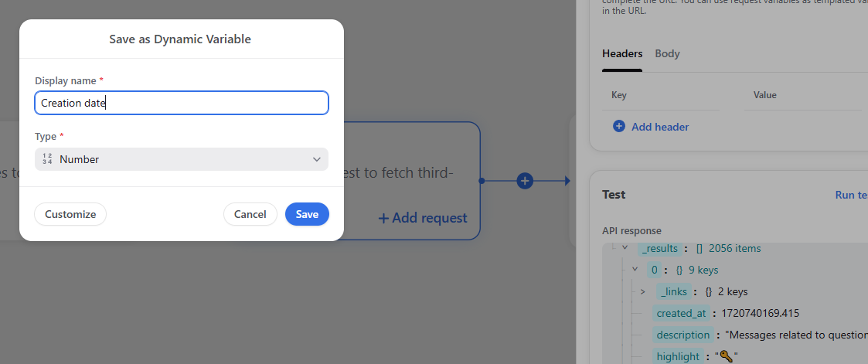Viewport: 868px width, 364px height.
Task: Click the array brackets icon after _results
Action: click(700, 249)
